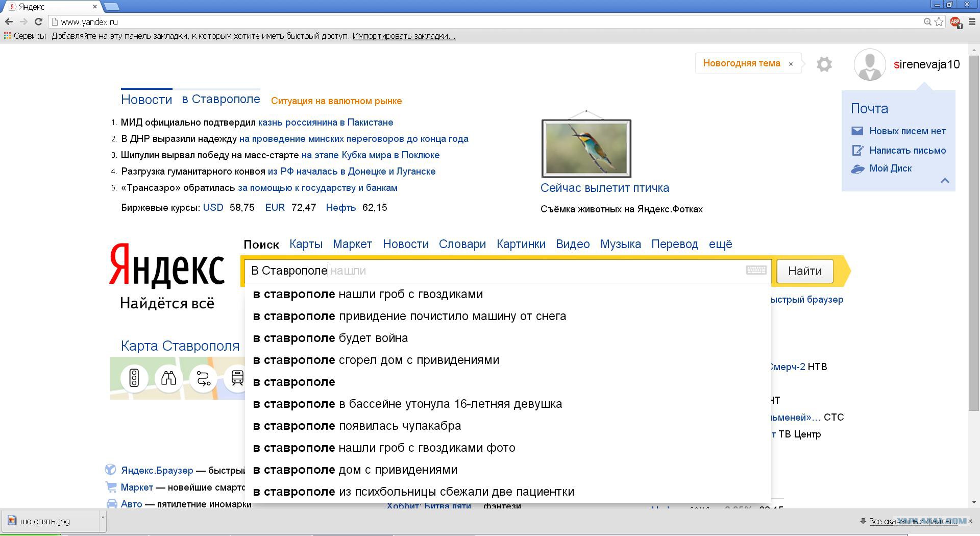
Task: Open the Перевод service link
Action: coord(675,244)
